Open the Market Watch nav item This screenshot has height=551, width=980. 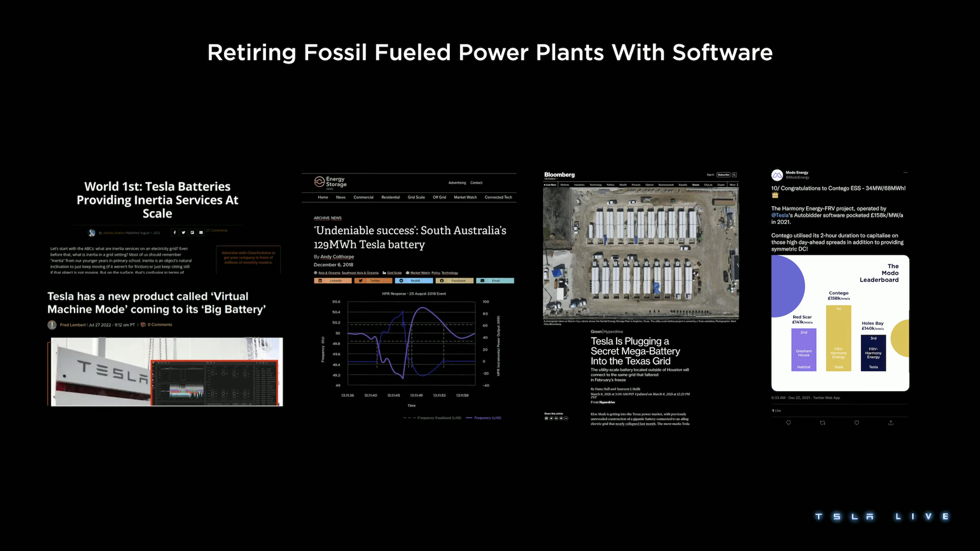[x=465, y=197]
